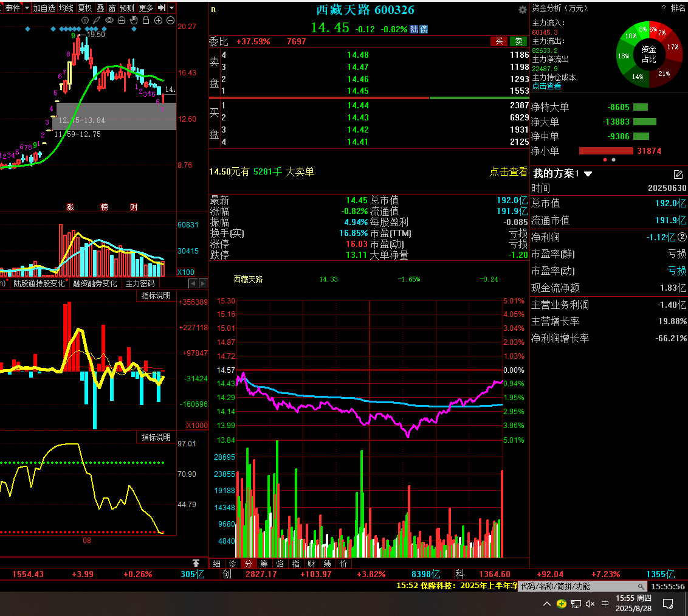Click edit icon for 我的方案1
This screenshot has width=688, height=616.
tap(678, 175)
